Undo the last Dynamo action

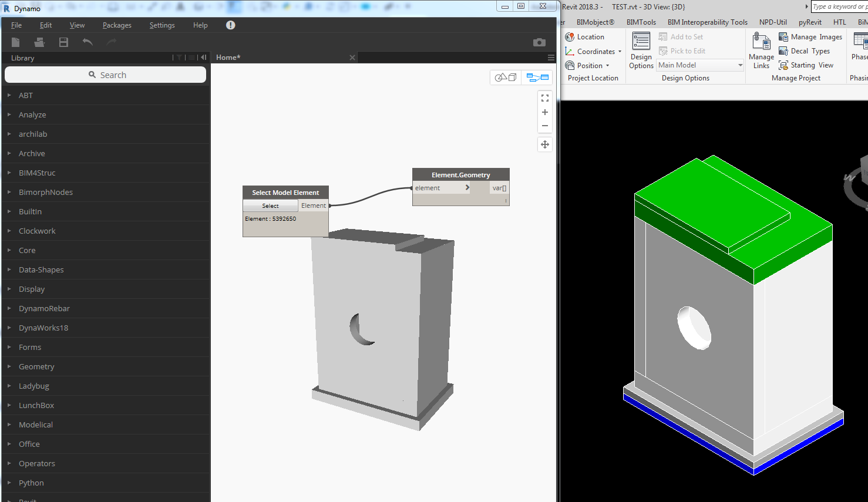click(88, 42)
